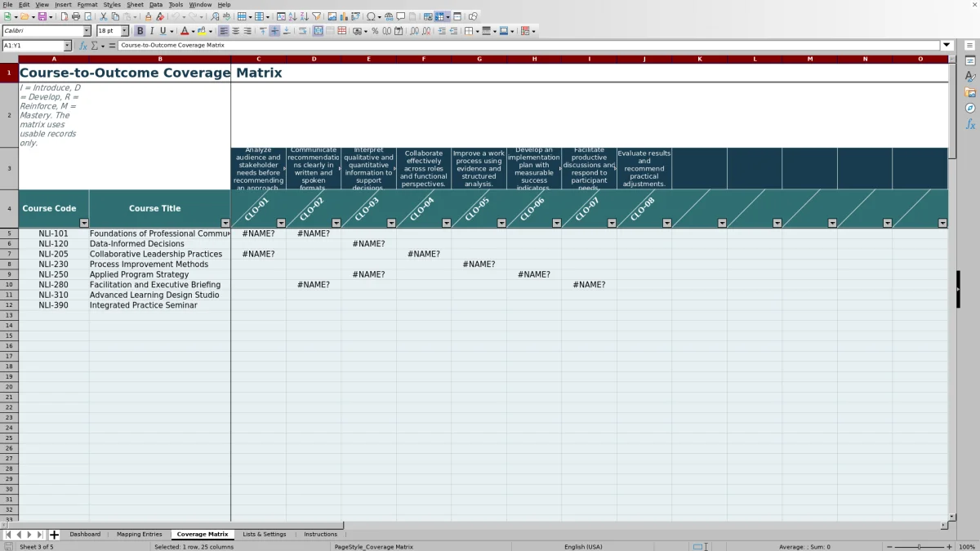Screen dimensions: 980x551
Task: Open the Name Box dropdown arrow
Action: (67, 46)
